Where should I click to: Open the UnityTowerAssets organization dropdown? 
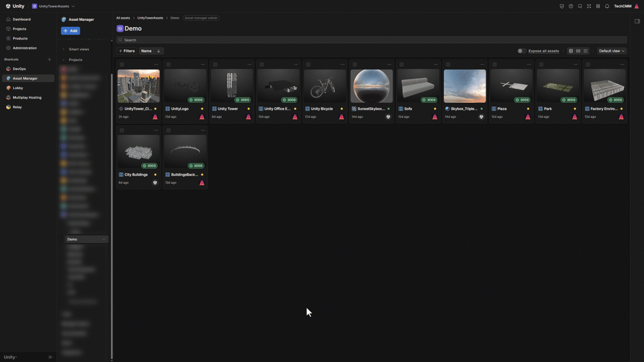53,6
